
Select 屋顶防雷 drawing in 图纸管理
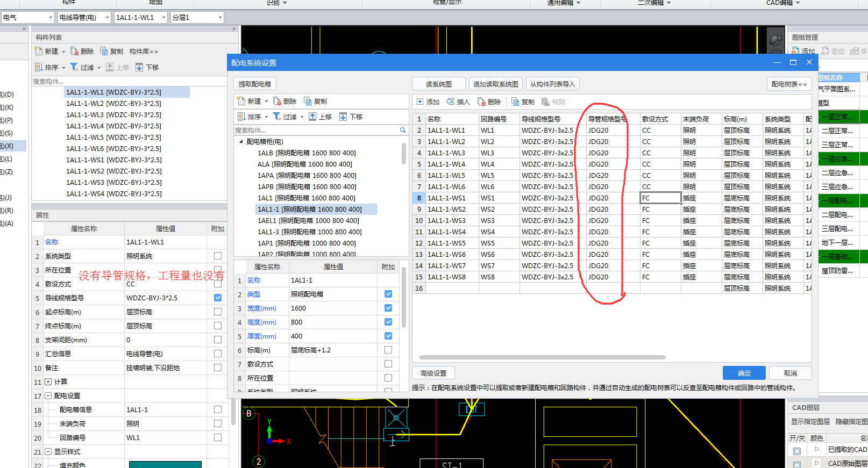click(x=837, y=270)
